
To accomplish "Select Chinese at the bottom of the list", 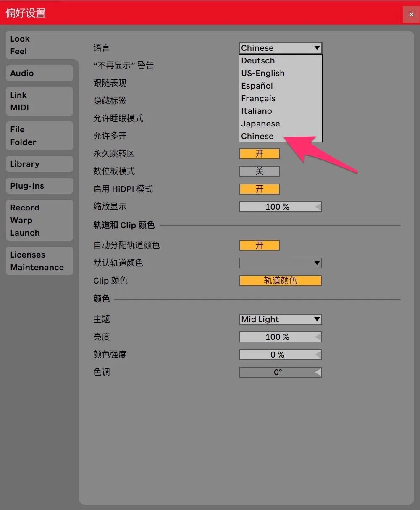I will click(x=281, y=136).
